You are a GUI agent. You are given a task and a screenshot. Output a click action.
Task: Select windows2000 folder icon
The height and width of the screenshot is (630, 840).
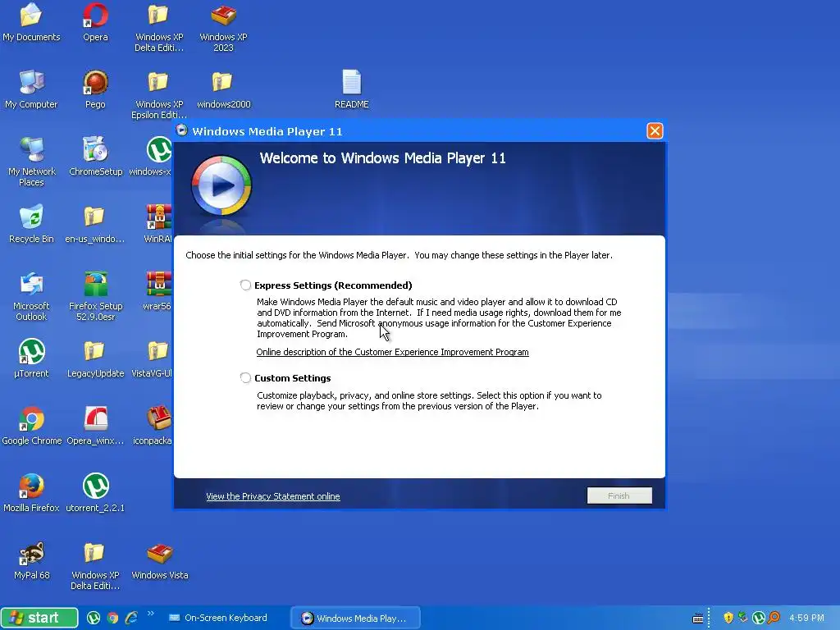[x=223, y=89]
